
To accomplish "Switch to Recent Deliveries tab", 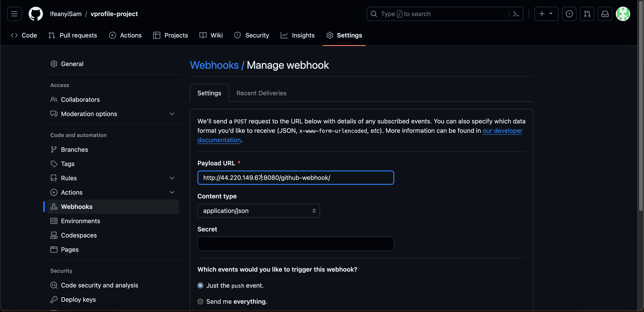I will [x=261, y=93].
